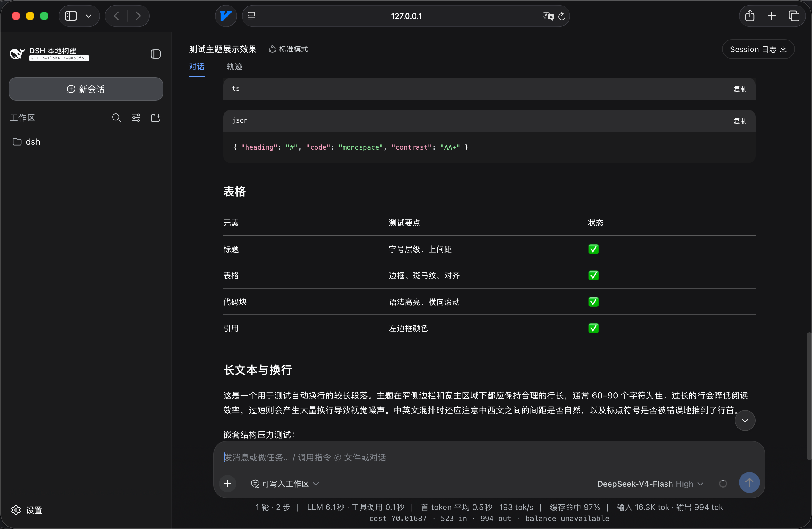Open the Safari share menu
Screen dimensions: 812x529
click(750, 16)
